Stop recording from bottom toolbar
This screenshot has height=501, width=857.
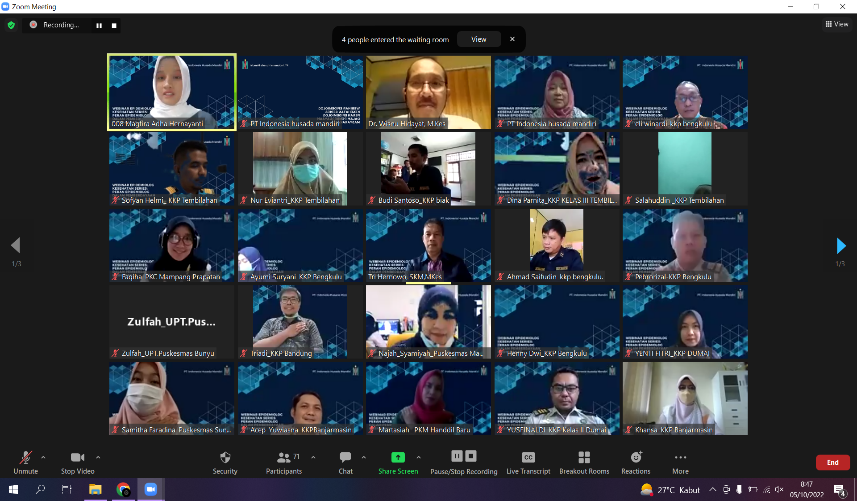click(471, 456)
